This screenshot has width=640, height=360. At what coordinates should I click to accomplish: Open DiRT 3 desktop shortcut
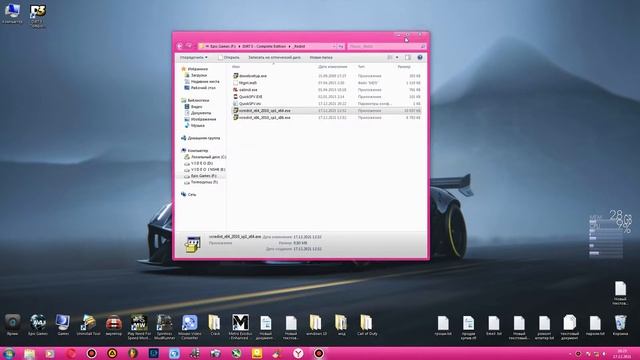click(x=38, y=16)
